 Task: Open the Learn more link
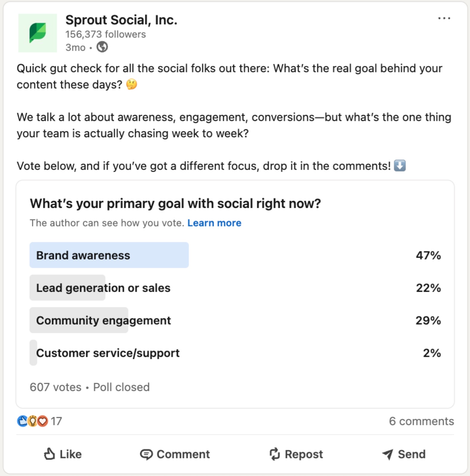click(215, 223)
